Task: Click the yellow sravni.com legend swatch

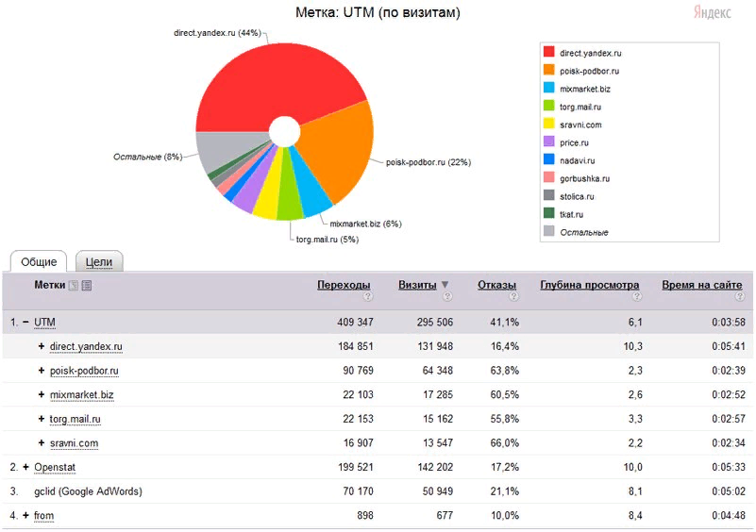Action: click(x=548, y=123)
